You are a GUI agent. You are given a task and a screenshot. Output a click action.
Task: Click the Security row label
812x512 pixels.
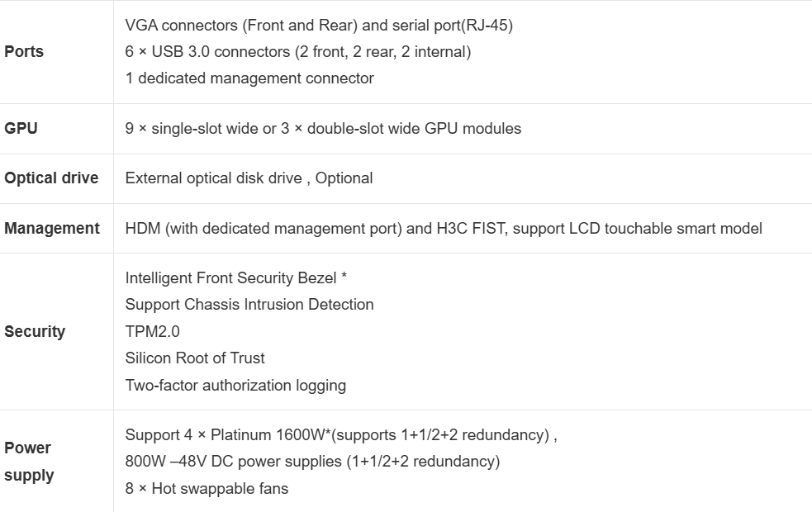coord(35,331)
